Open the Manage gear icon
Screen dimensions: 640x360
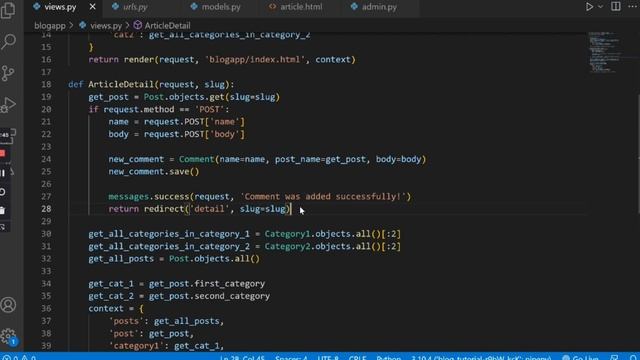(8, 336)
